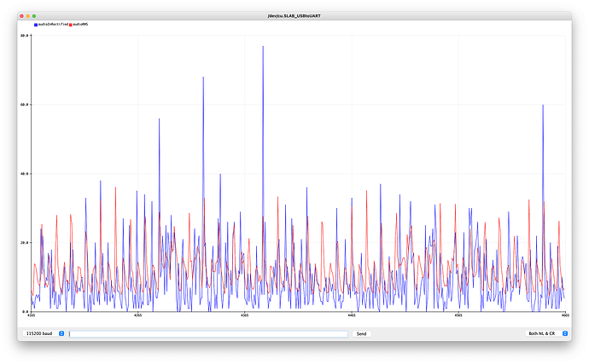Click the audioRMS legend label

click(80, 25)
